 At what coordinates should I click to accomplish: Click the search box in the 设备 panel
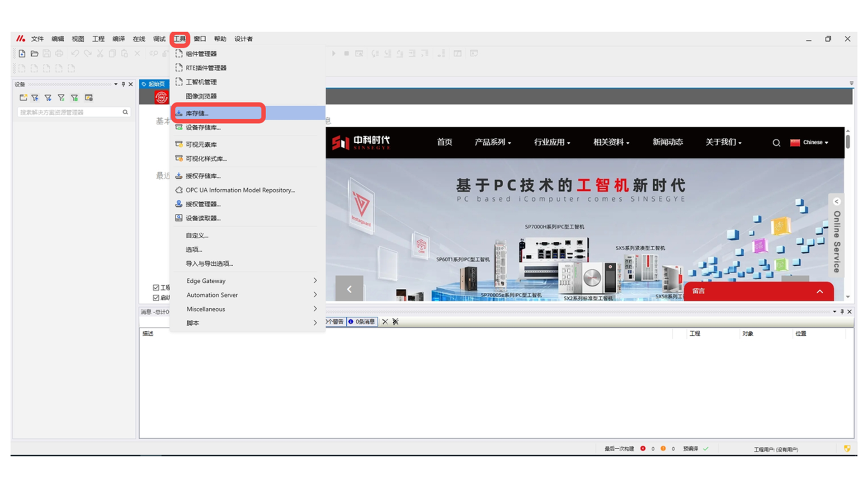click(70, 112)
